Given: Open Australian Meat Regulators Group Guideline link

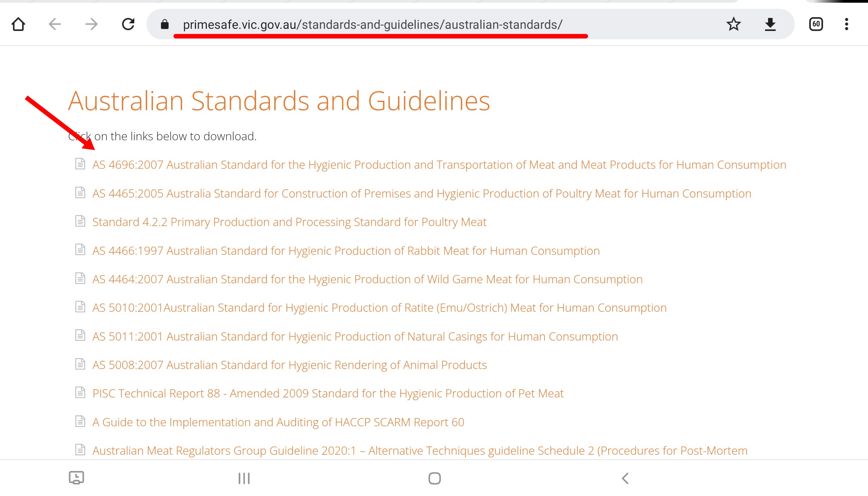Looking at the screenshot, I should point(420,451).
